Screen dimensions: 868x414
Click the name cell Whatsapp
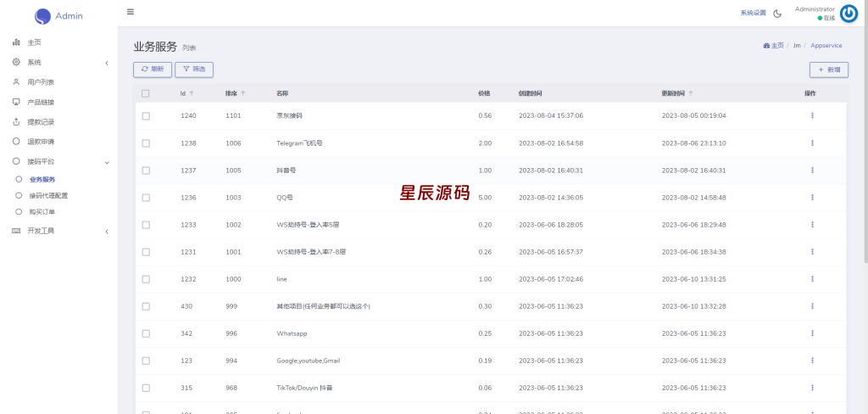(x=292, y=333)
